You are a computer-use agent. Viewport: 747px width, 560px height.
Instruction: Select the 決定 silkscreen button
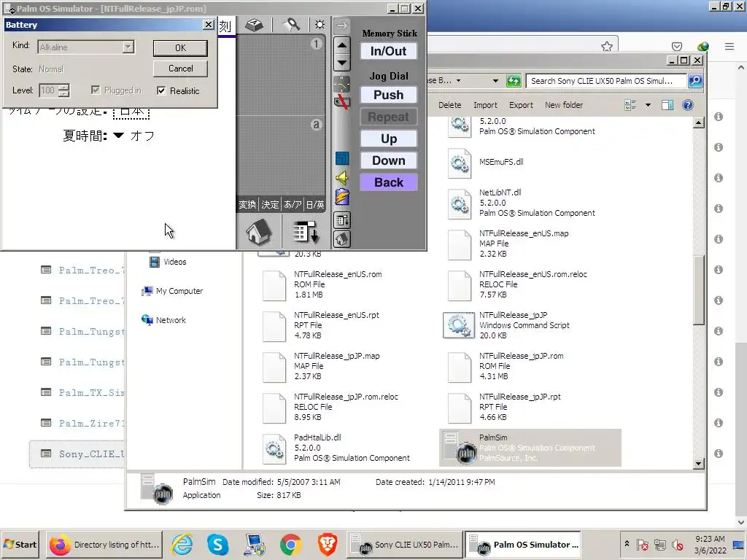point(270,205)
